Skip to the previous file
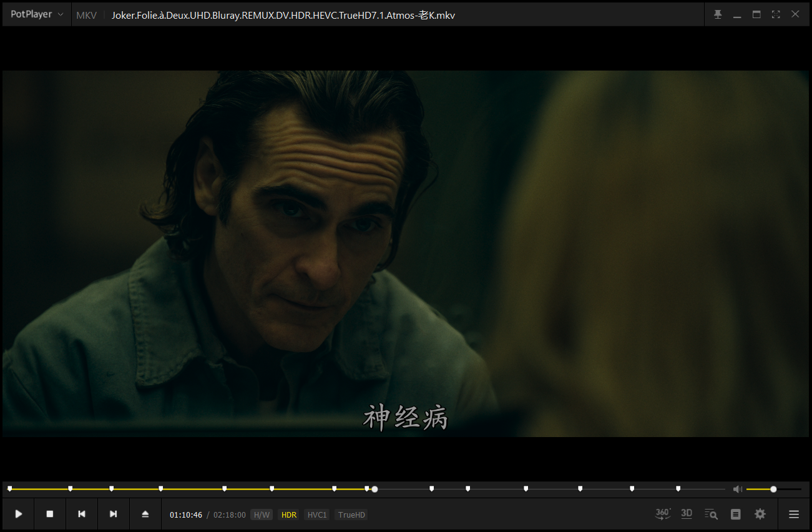Screen dimensions: 812x532 [x=82, y=514]
